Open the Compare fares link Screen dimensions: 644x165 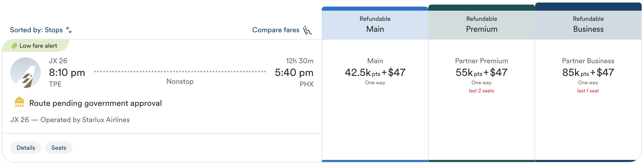pyautogui.click(x=276, y=30)
